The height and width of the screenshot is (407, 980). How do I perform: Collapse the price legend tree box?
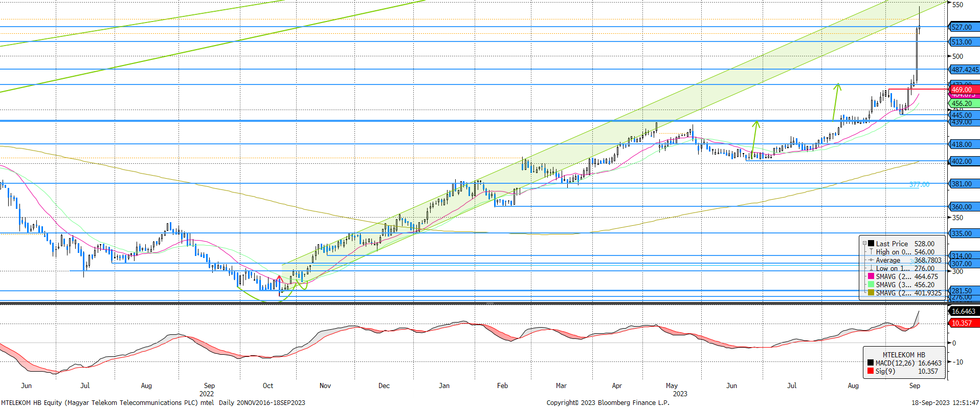point(864,244)
